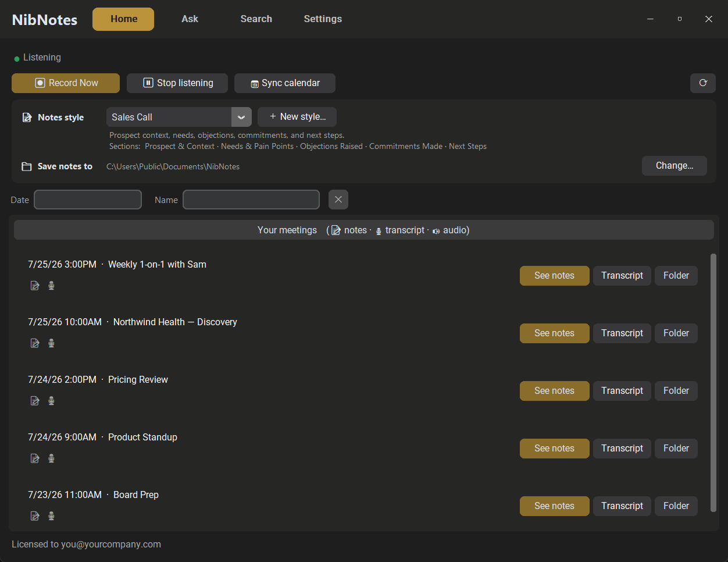728x562 pixels.
Task: Open Folder for Product Standup
Action: coord(676,449)
